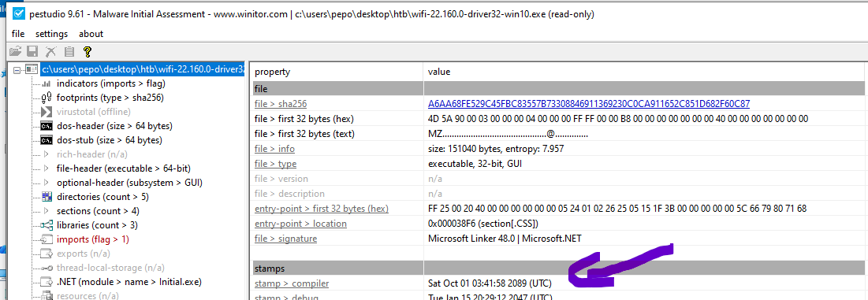Click the root file node icon

point(32,69)
